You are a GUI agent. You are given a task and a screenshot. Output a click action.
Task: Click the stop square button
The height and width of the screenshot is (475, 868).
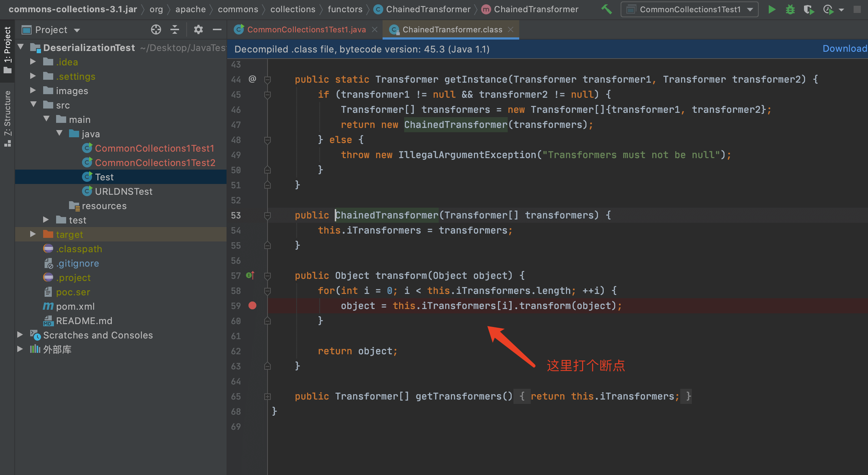coord(857,9)
